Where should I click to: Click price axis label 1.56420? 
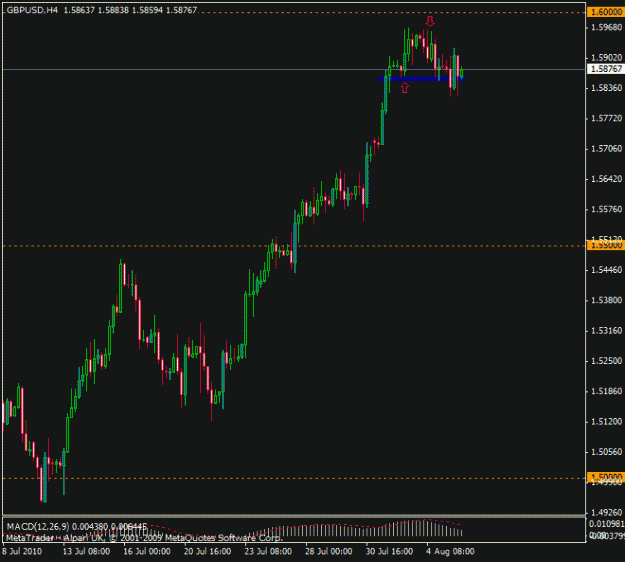(607, 179)
